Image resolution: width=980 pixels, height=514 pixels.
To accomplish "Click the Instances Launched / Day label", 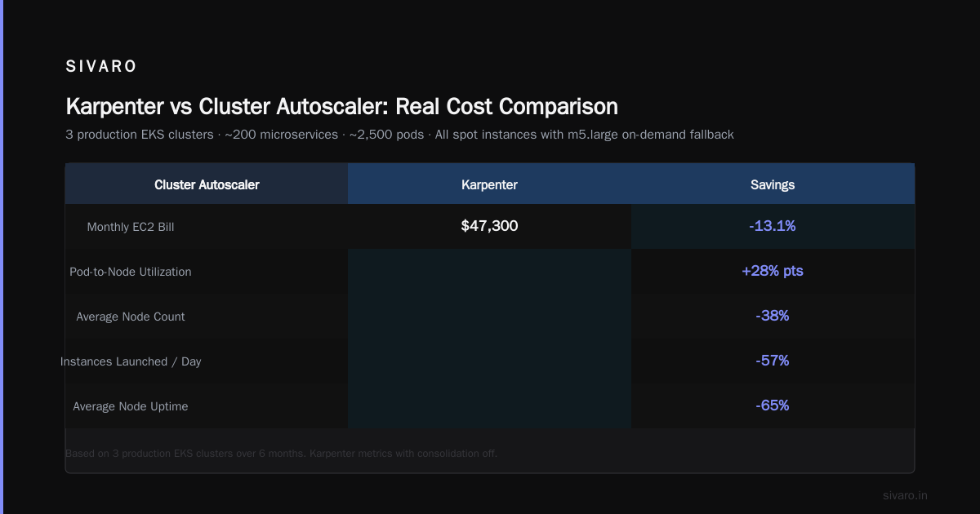I will click(131, 361).
